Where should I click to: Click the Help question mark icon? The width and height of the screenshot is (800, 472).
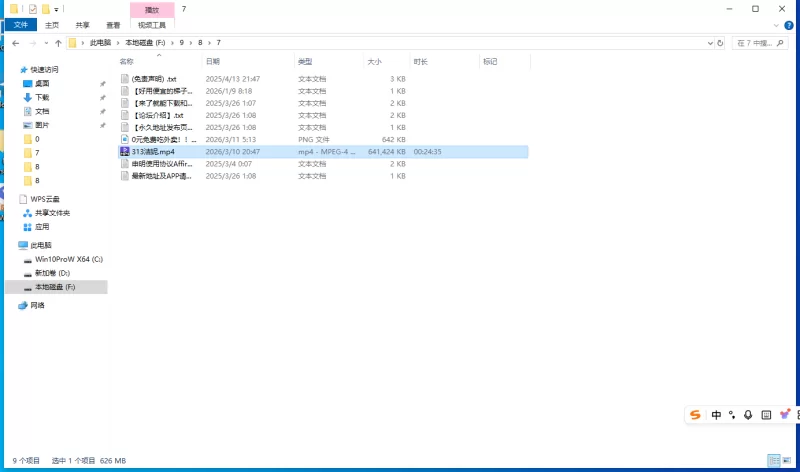[791, 25]
